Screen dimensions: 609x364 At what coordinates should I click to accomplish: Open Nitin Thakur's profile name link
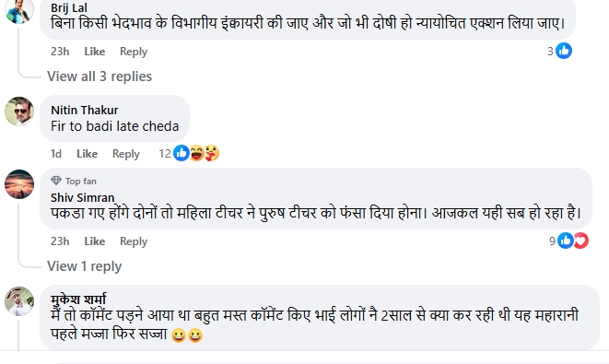pyautogui.click(x=84, y=110)
